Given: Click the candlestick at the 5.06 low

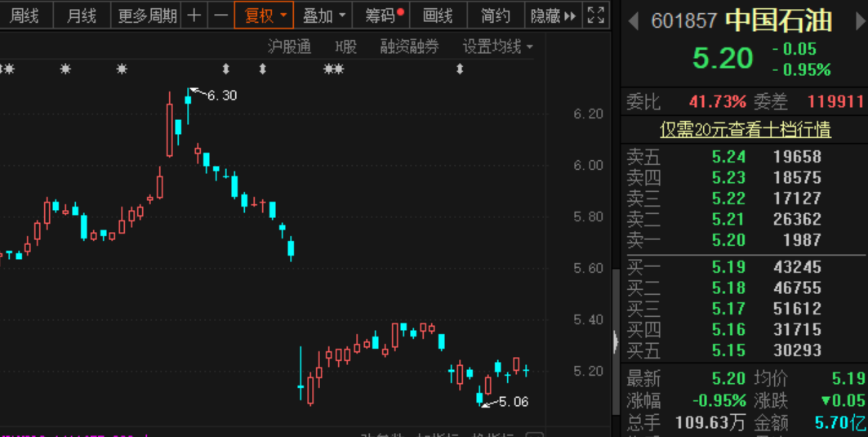Looking at the screenshot, I should tap(479, 398).
